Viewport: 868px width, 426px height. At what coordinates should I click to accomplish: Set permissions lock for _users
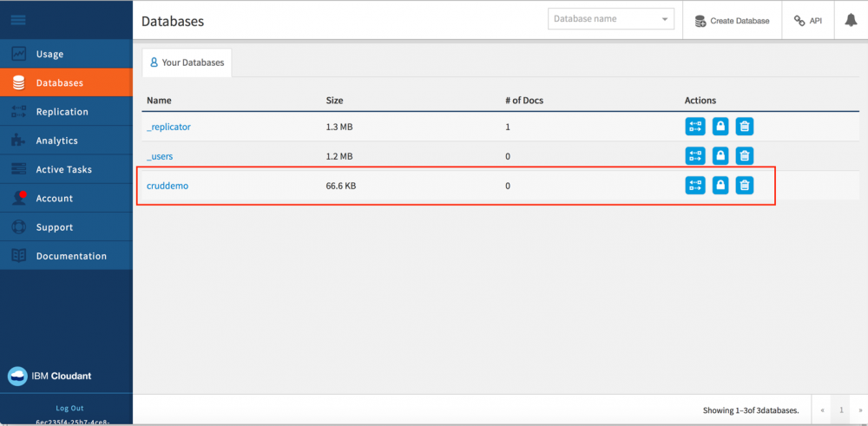[720, 156]
